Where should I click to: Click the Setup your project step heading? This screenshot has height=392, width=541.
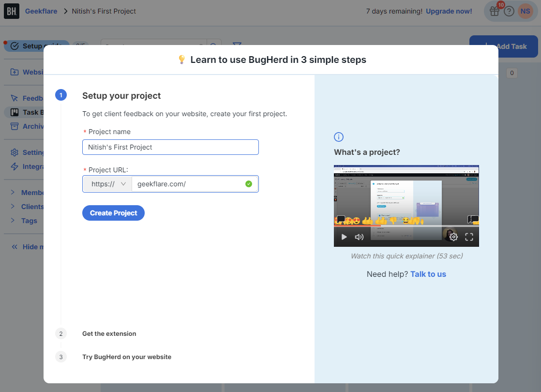pos(121,96)
